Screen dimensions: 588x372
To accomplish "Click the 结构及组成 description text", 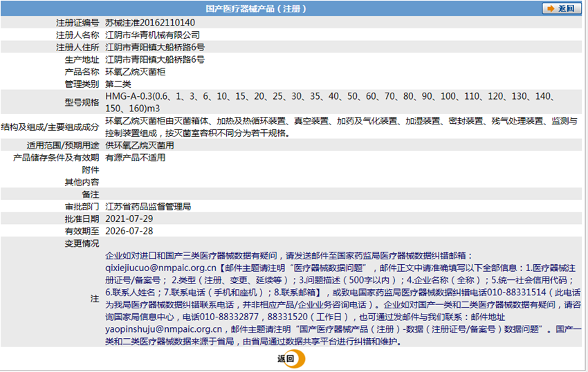I will 341,127.
